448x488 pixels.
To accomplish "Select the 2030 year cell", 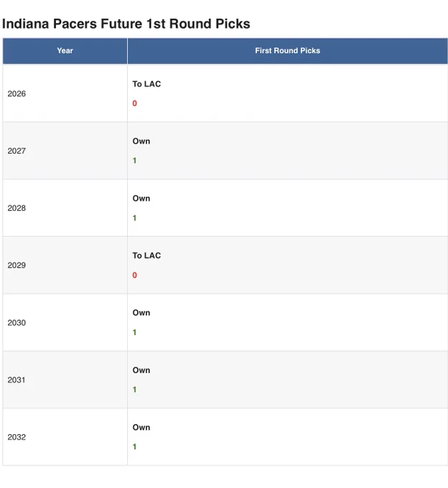I will pos(65,322).
